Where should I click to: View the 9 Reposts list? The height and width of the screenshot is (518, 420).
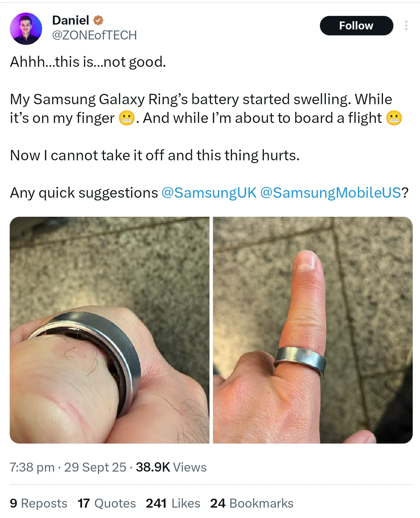(x=39, y=503)
